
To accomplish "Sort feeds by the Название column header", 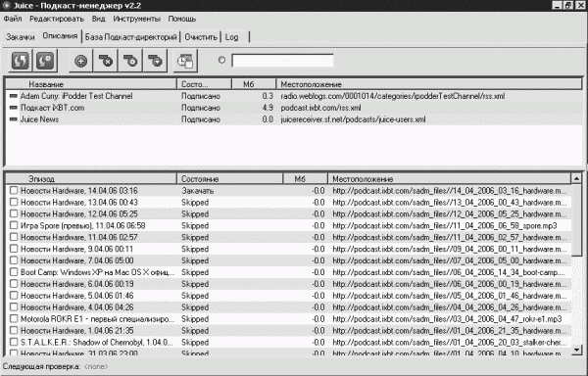I will pyautogui.click(x=91, y=84).
